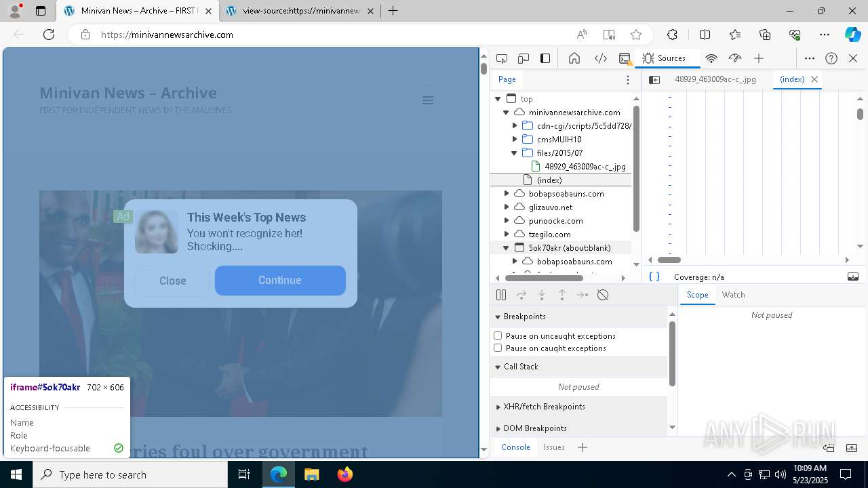Open the Page navigator tab
This screenshot has width=868, height=488.
[507, 79]
